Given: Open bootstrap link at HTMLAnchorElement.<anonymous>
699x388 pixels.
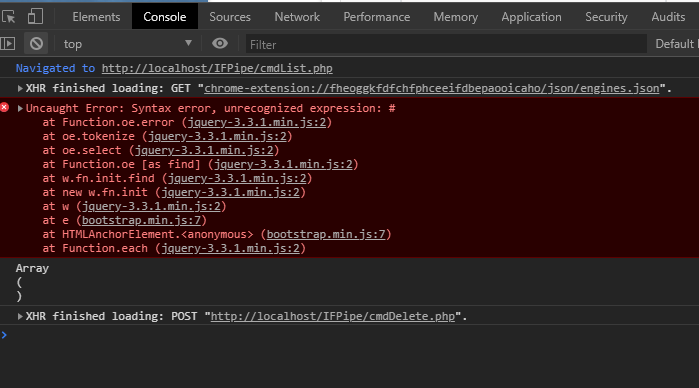Looking at the screenshot, I should click(326, 234).
